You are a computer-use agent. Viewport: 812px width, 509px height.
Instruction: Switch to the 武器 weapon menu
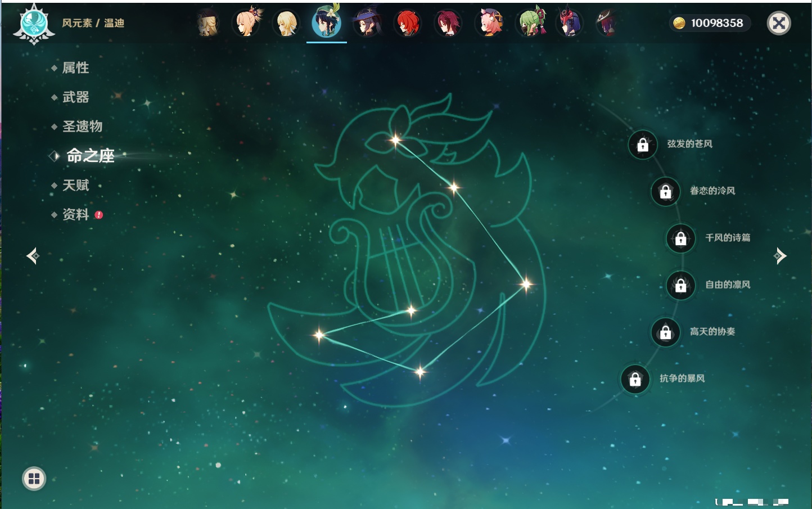[75, 97]
